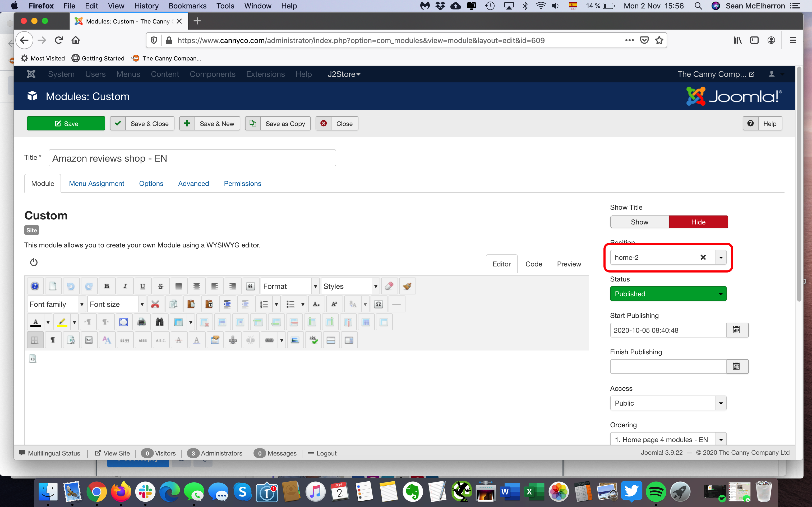812x507 pixels.
Task: Click the spellcheck abc icon
Action: (313, 340)
